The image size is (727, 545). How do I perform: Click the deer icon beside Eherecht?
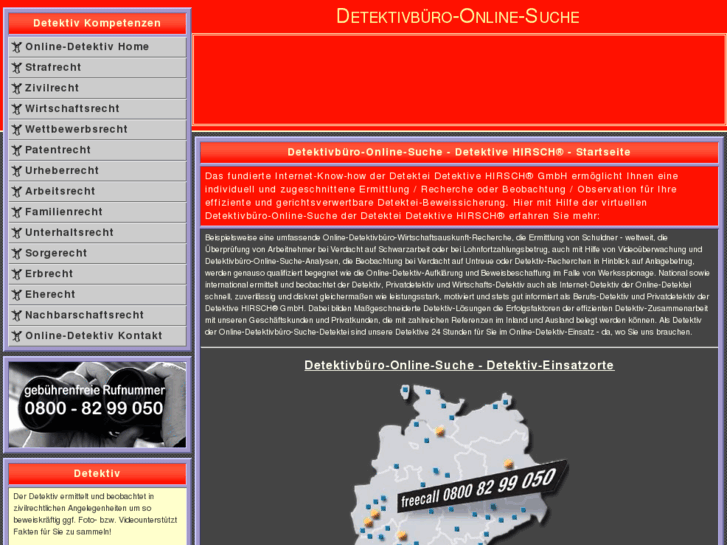coord(17,295)
